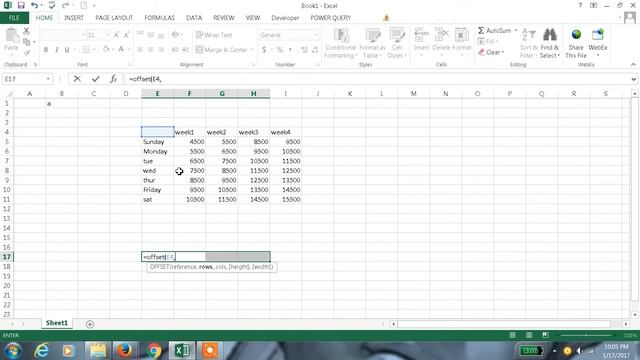Click the zoom slider in status bar

coord(587,335)
